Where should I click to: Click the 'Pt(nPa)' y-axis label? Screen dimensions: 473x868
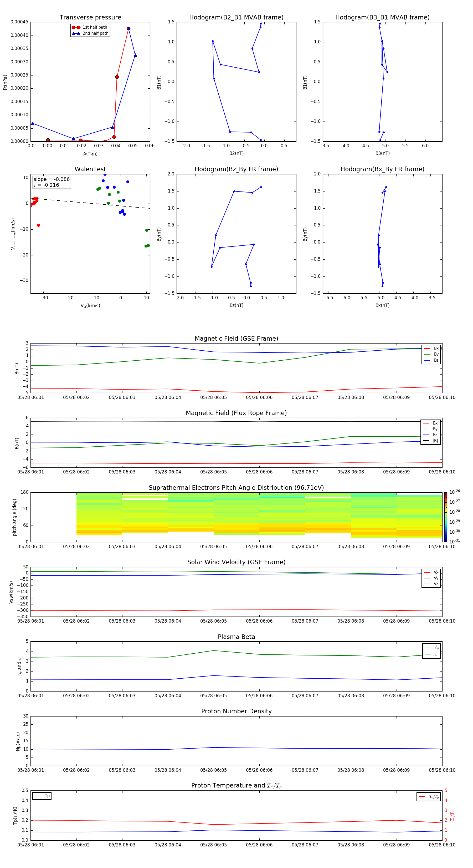coord(5,82)
